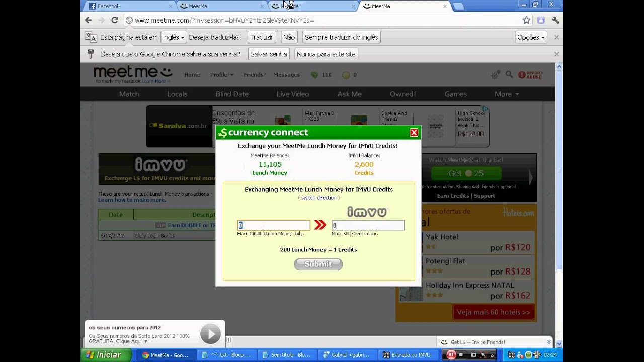Dismiss the save password bar with its X
Image resolution: width=644 pixels, height=362 pixels.
(x=556, y=54)
